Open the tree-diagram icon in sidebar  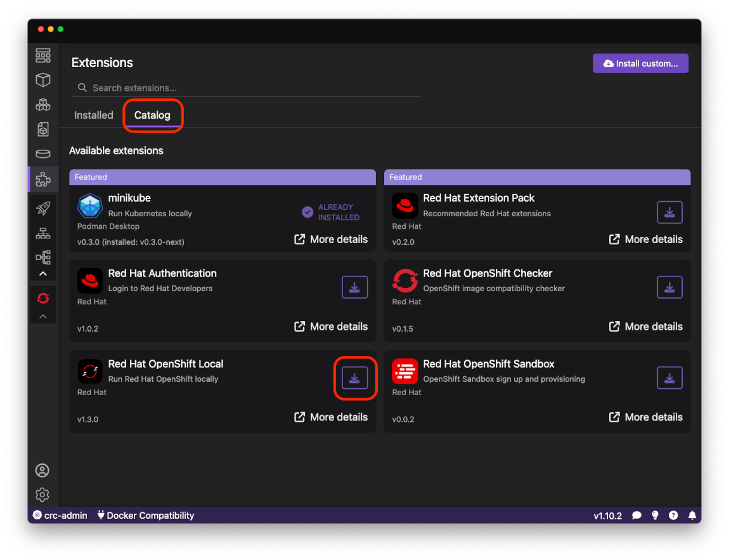coord(43,257)
